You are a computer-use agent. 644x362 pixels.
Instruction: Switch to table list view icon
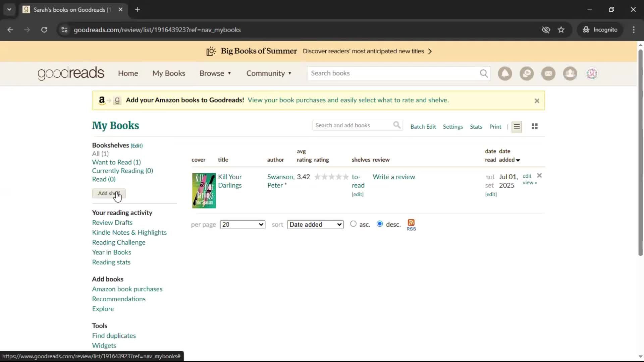click(x=517, y=126)
